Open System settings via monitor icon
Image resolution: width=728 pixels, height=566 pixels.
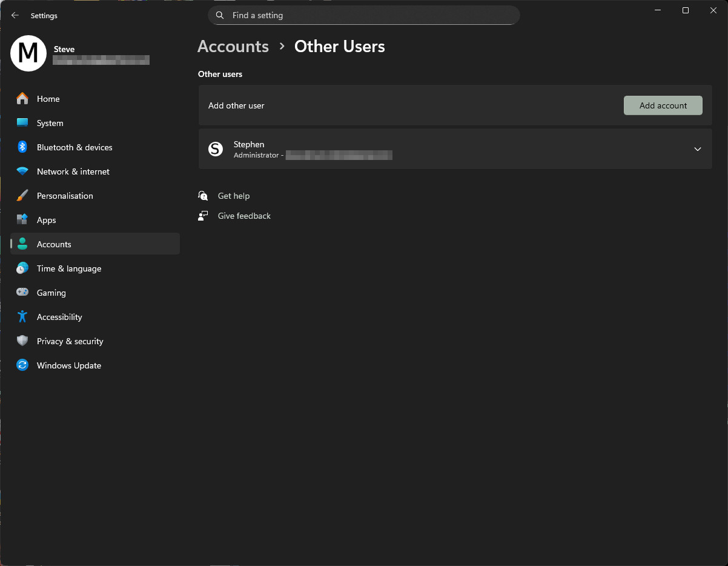point(22,123)
